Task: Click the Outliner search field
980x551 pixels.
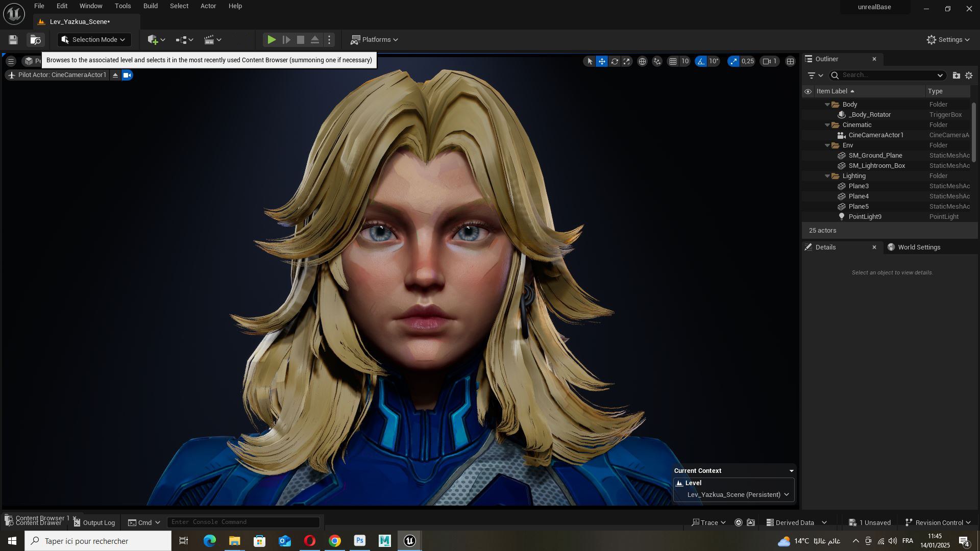Action: (887, 76)
